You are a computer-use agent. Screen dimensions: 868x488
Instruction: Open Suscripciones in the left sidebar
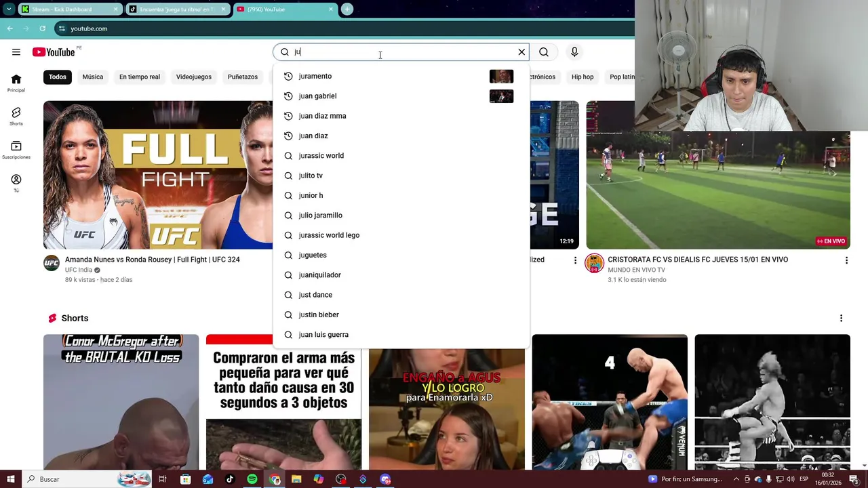pos(16,150)
